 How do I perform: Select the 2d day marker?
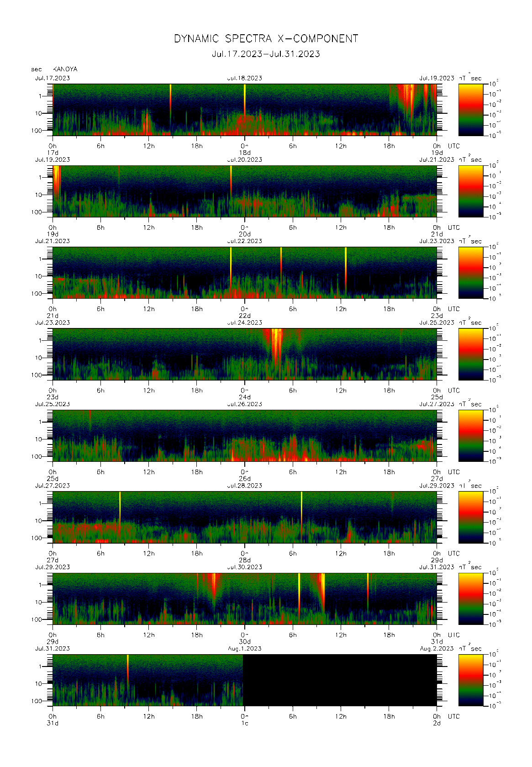(x=437, y=723)
